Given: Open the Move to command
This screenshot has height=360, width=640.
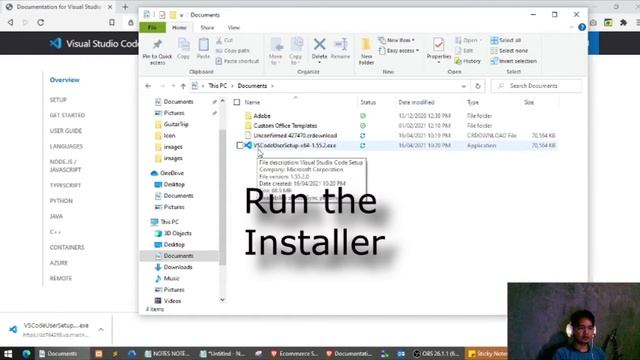Looking at the screenshot, I should tap(276, 51).
